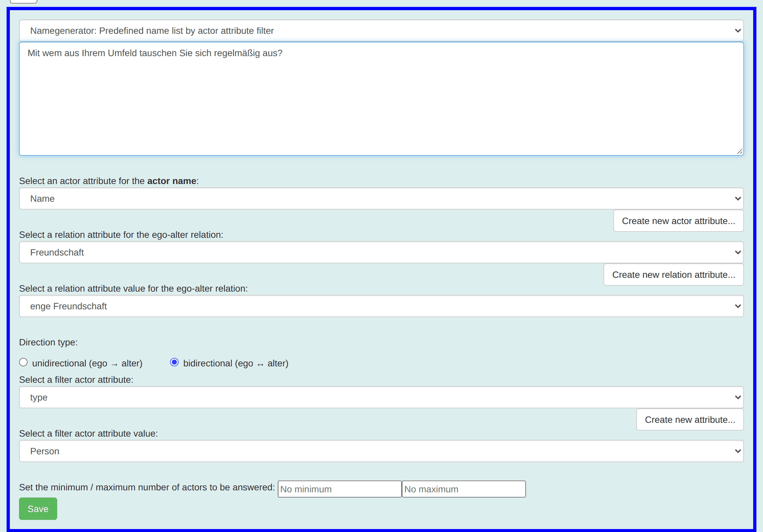The width and height of the screenshot is (763, 532).
Task: Click the bidirectional (ego ↔ alter) label
Action: [x=236, y=363]
